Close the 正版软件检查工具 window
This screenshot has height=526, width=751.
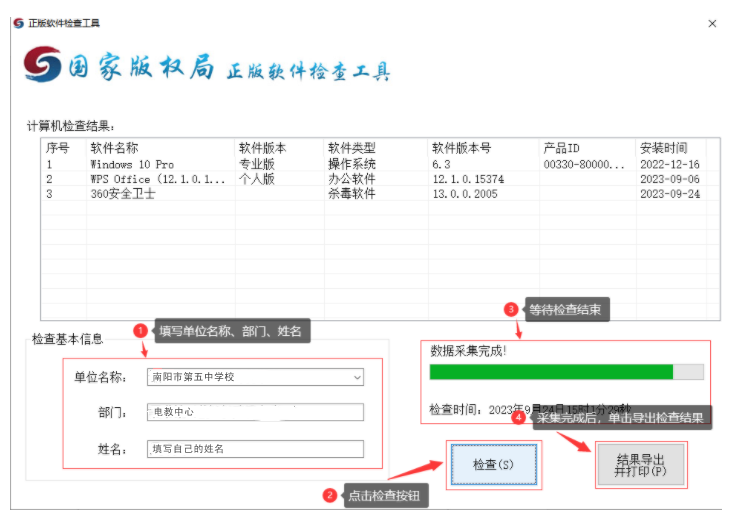coord(712,23)
